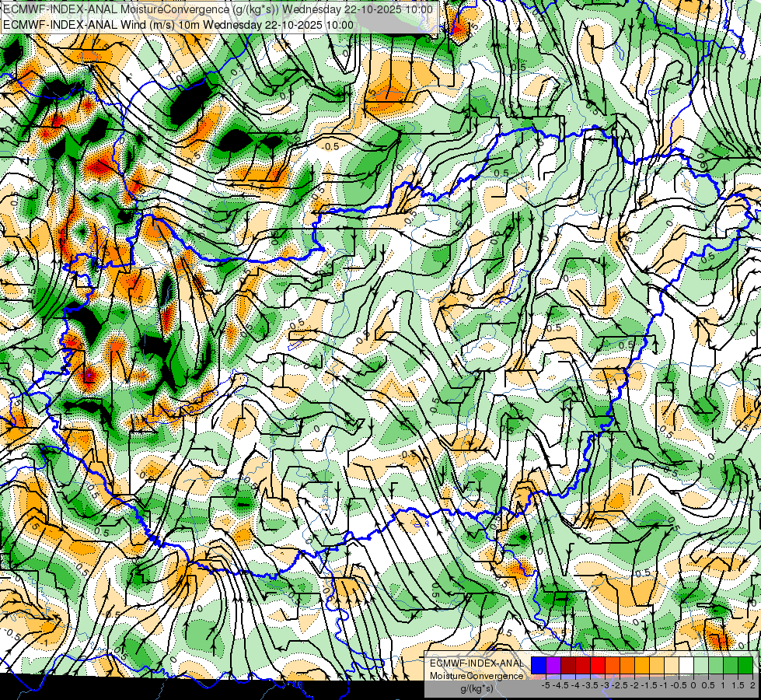The image size is (761, 700).
Task: Click the Wind (m/s) 10m title line
Action: (178, 24)
